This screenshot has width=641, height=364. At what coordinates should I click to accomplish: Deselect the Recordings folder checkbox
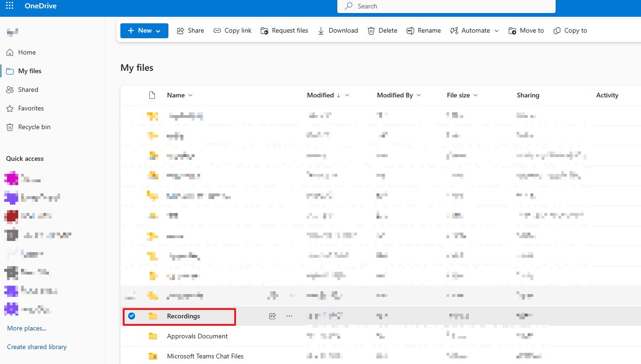point(132,316)
